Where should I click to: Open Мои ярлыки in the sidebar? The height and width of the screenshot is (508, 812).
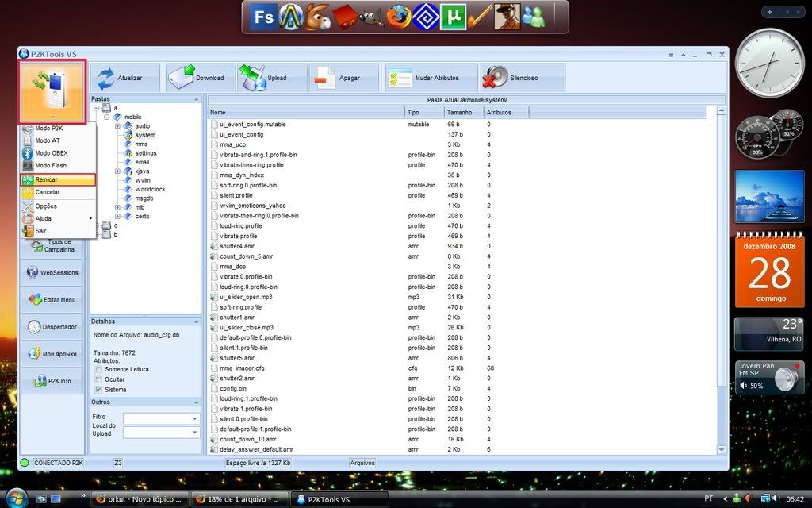[x=52, y=354]
